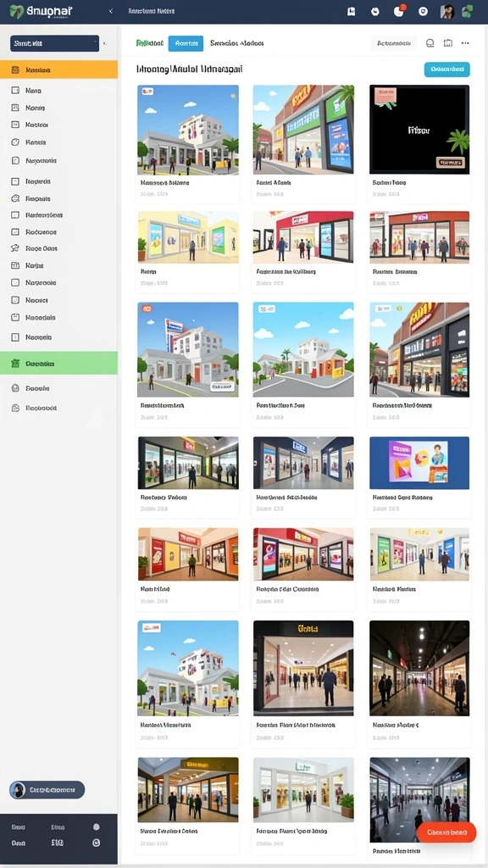488x868 pixels.
Task: Open the bookmark icon in the dark header
Action: 351,12
